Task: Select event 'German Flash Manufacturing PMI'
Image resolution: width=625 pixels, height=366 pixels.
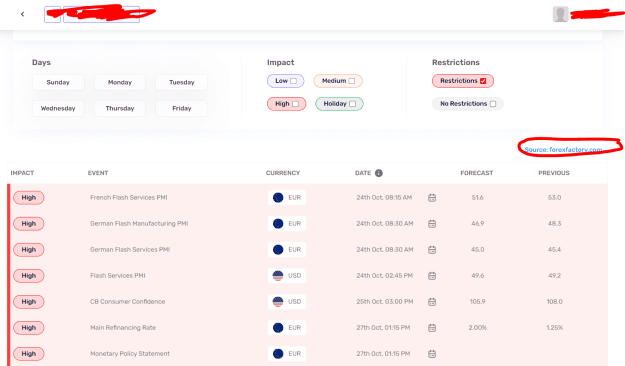Action: pyautogui.click(x=139, y=224)
